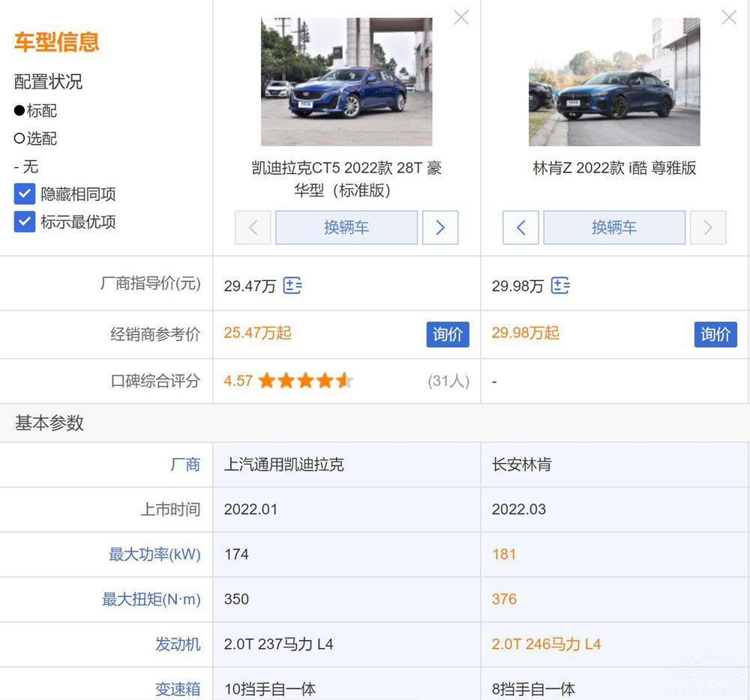
Task: Remove the Lincoln Z column via its X icon
Action: [728, 16]
